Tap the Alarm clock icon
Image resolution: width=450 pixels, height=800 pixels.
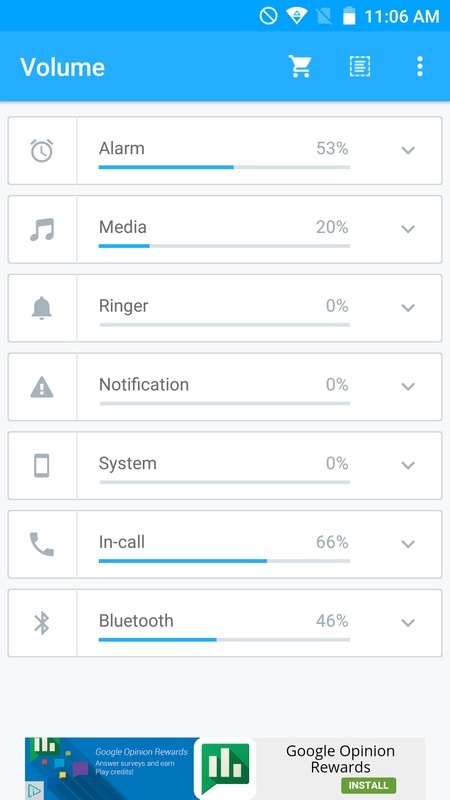tap(42, 151)
